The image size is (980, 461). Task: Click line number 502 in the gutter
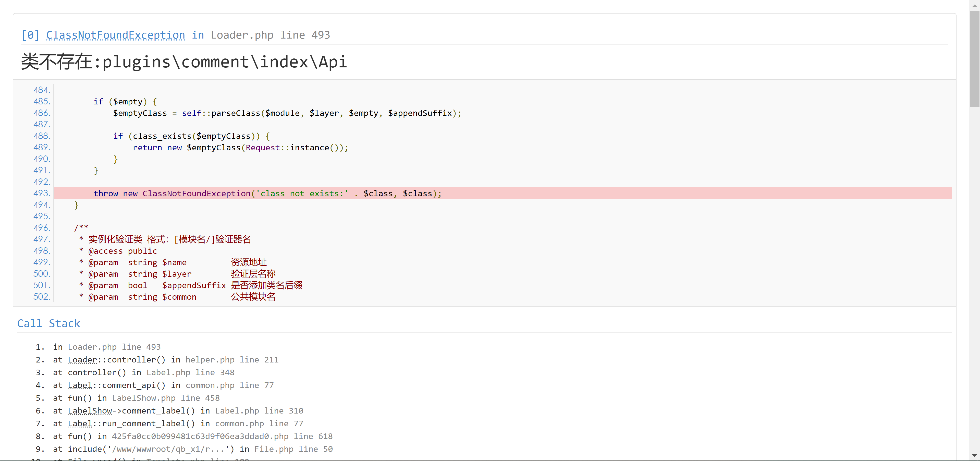(x=42, y=297)
